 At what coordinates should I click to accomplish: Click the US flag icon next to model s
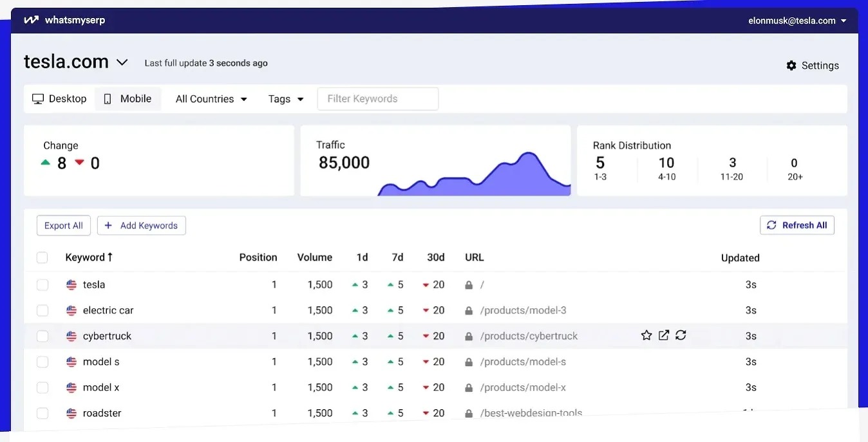[x=71, y=362]
